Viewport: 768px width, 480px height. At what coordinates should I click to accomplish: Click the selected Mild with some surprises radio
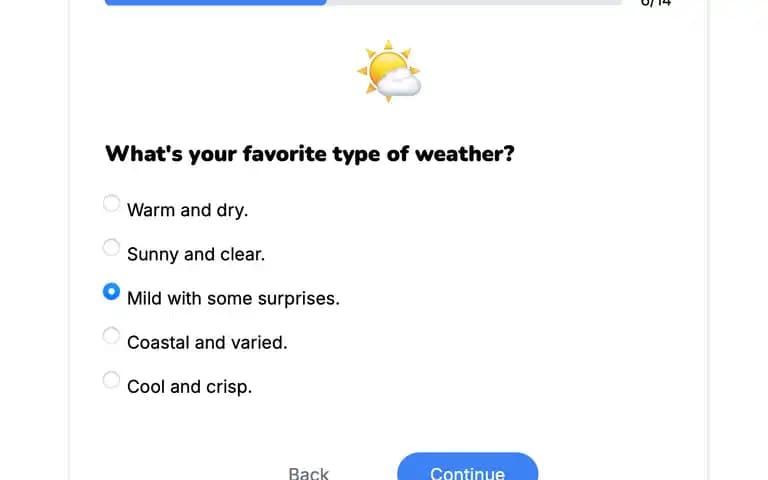pos(111,291)
